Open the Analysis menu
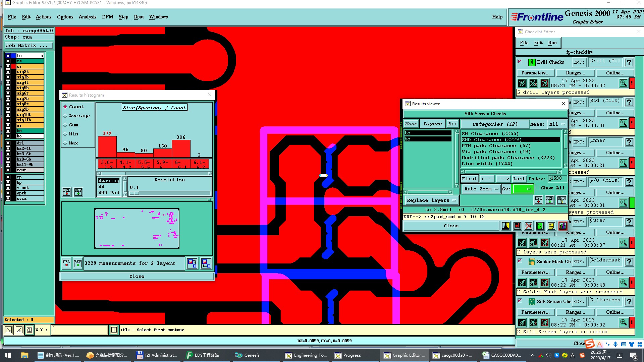Image resolution: width=644 pixels, height=362 pixels. coord(87,17)
